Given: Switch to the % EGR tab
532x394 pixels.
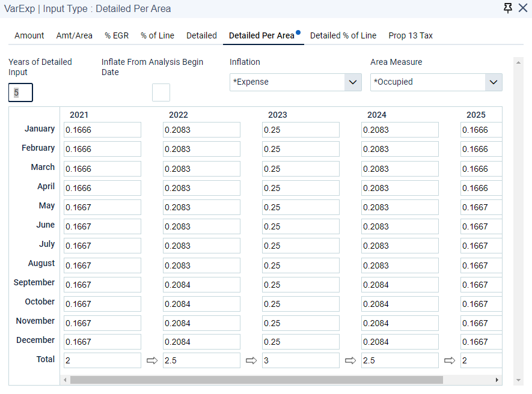Looking at the screenshot, I should pos(117,35).
